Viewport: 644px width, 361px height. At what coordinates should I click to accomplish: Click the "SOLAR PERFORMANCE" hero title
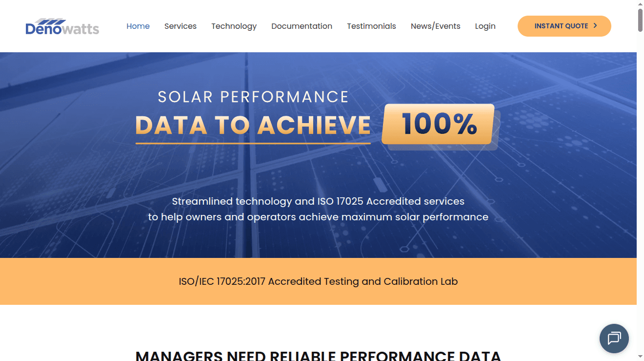pos(253,97)
